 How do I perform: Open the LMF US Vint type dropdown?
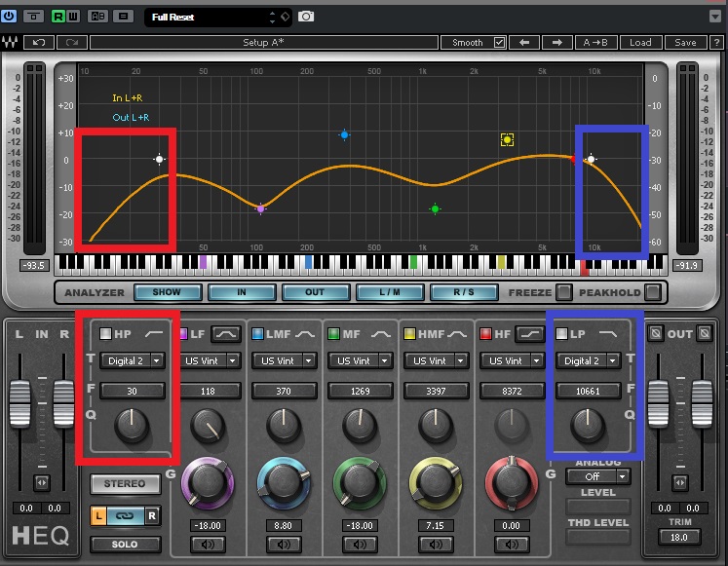(x=285, y=361)
